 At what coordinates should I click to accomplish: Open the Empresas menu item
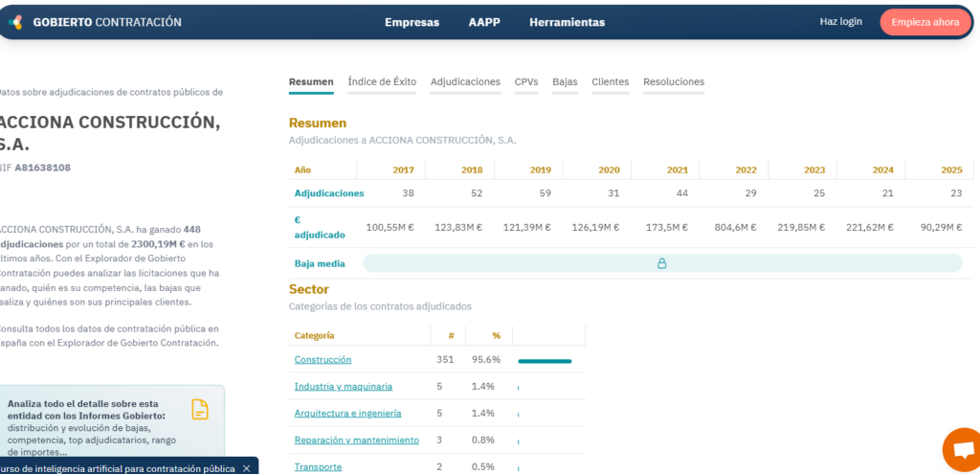tap(412, 22)
